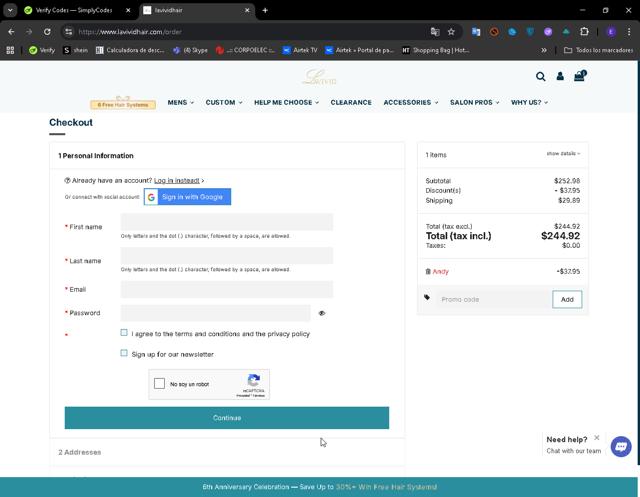Click the site information icon in address bar

pyautogui.click(x=69, y=32)
